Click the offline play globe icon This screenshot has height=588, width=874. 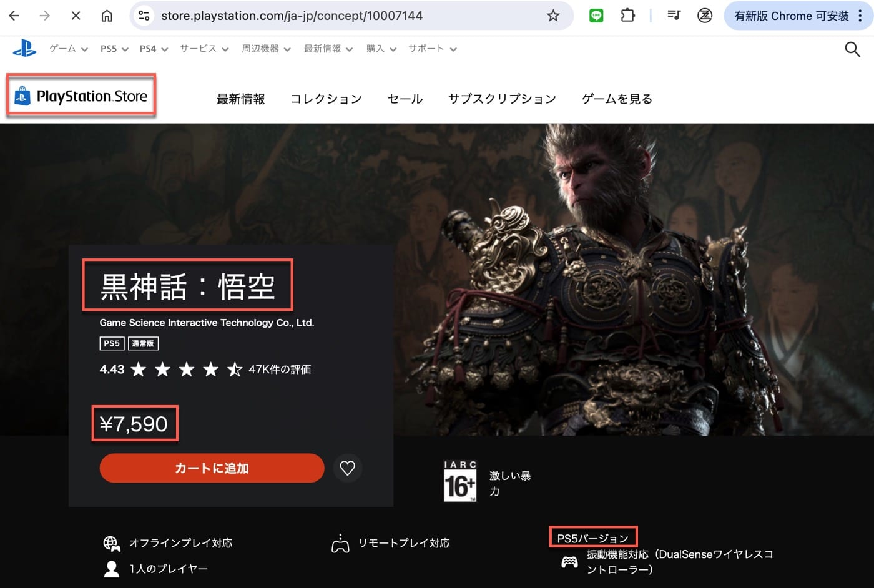pos(112,544)
